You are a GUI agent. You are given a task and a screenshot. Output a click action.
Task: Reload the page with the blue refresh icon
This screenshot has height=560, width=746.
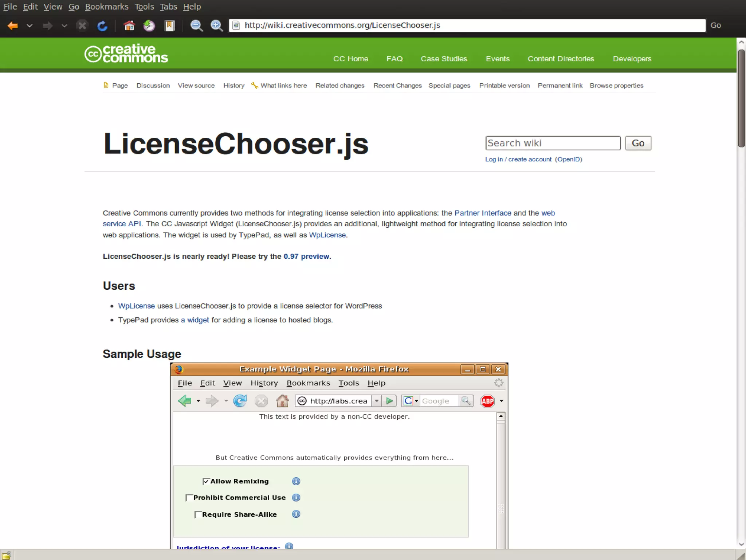point(102,26)
